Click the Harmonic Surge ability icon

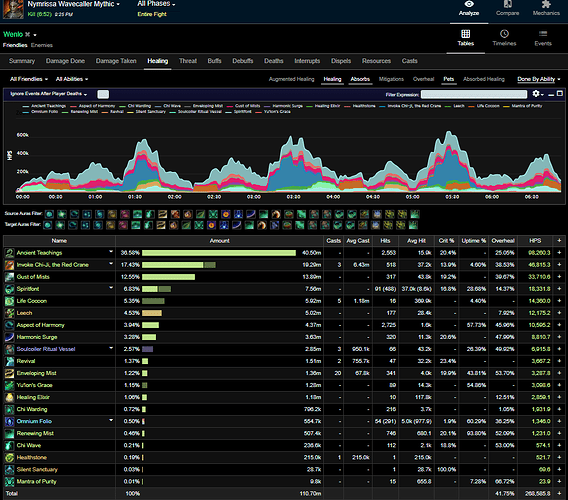(x=9, y=337)
